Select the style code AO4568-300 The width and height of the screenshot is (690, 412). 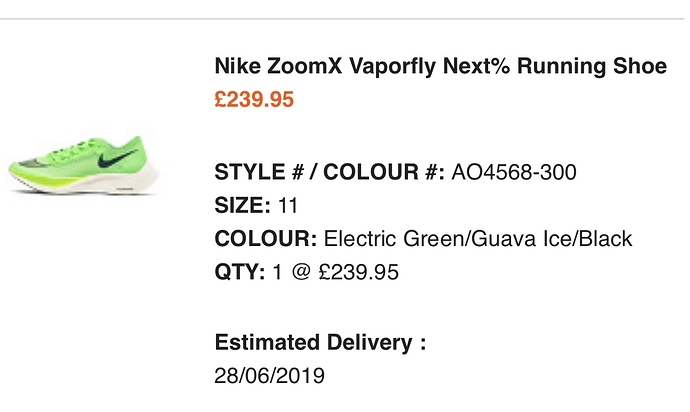coord(514,172)
